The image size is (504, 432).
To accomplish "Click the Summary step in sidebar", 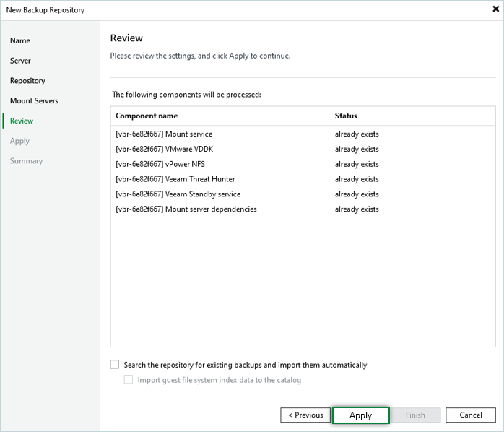I will 26,161.
